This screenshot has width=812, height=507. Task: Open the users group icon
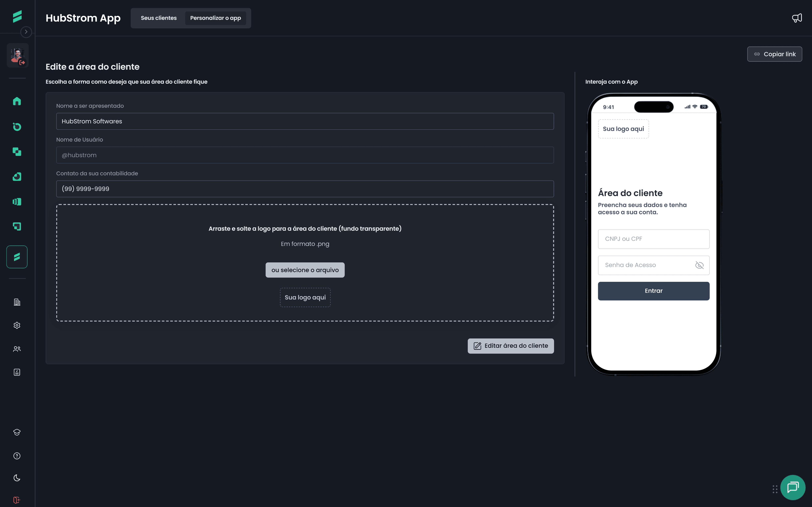17,349
